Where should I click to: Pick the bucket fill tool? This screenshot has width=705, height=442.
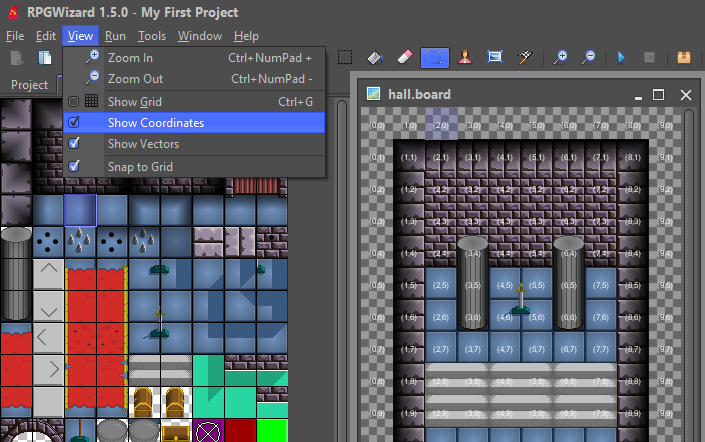point(375,58)
